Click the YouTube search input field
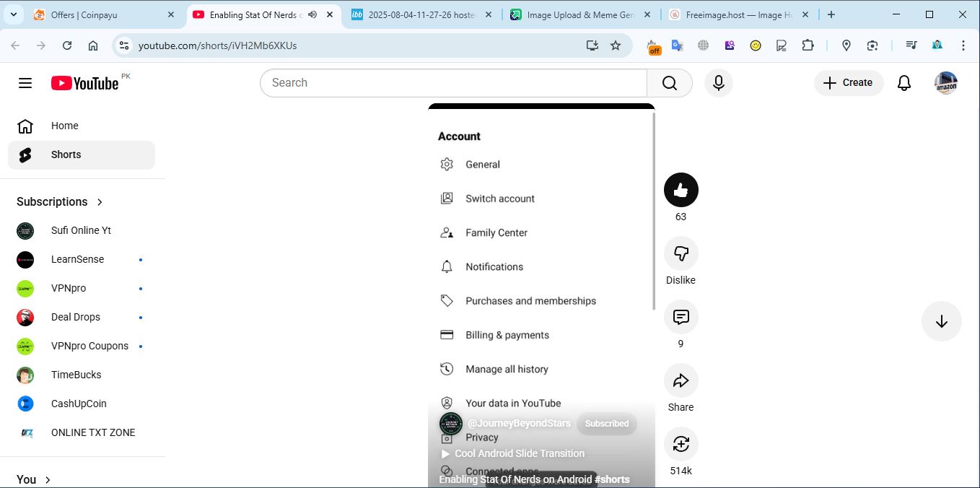The height and width of the screenshot is (488, 980). click(x=453, y=83)
